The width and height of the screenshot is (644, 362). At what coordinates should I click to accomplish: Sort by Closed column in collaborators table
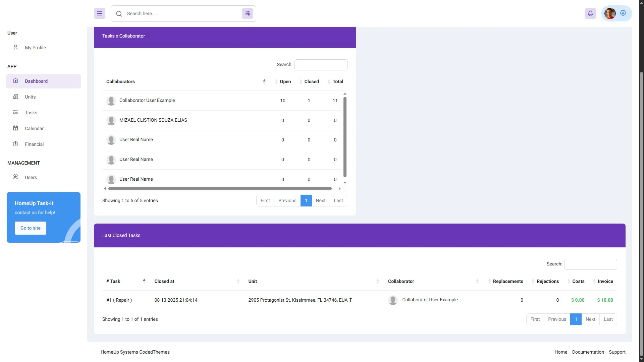(309, 81)
